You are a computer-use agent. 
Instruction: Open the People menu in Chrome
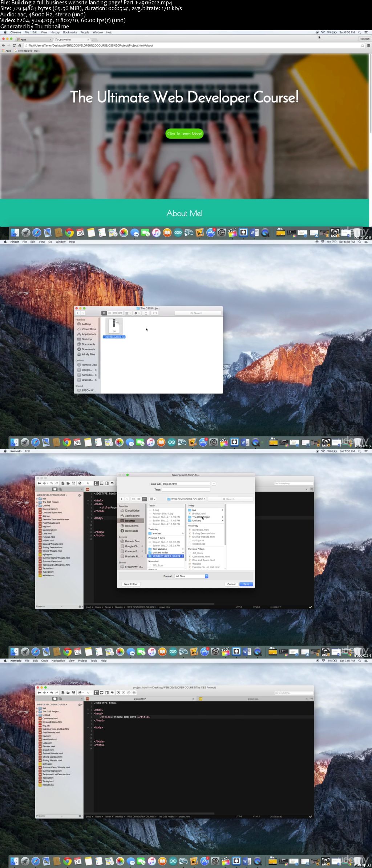click(x=85, y=32)
